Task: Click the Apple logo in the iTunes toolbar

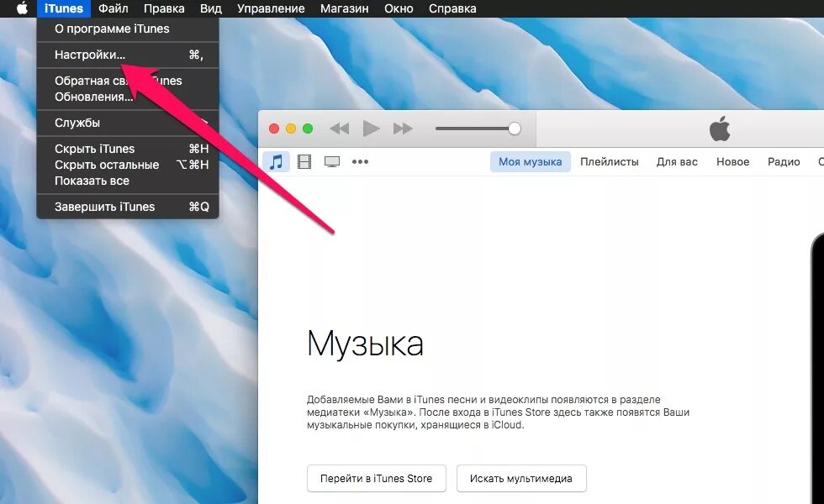Action: pyautogui.click(x=719, y=129)
